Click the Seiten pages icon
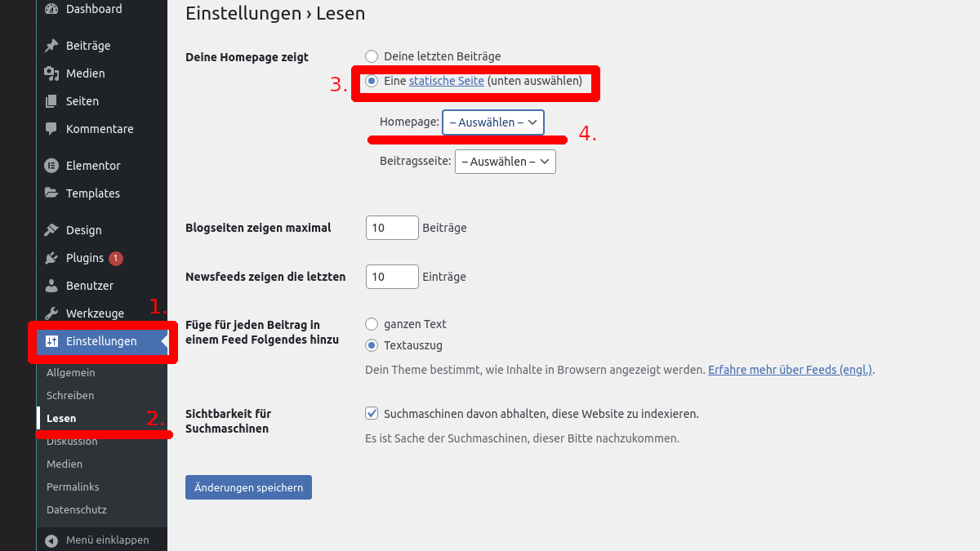This screenshot has height=551, width=980. tap(51, 101)
